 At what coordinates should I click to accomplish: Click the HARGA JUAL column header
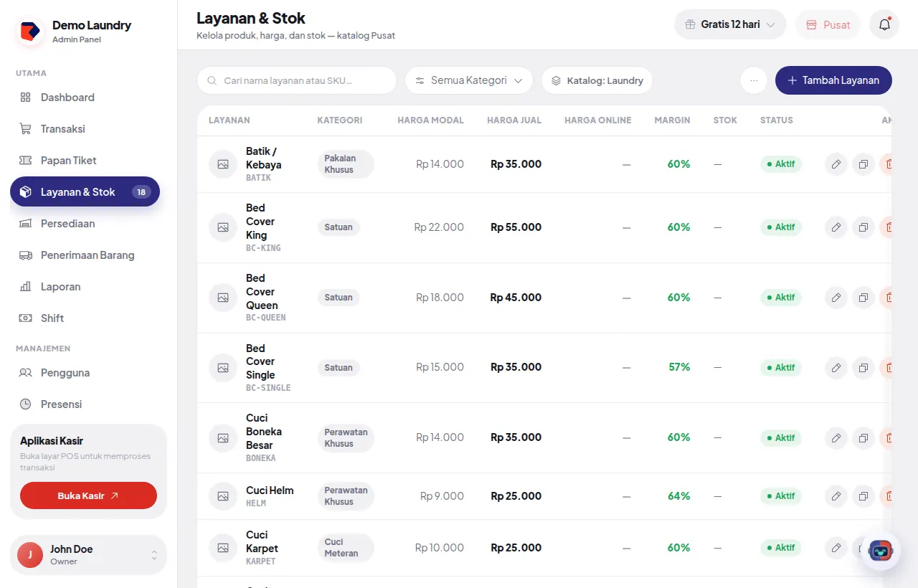[514, 120]
